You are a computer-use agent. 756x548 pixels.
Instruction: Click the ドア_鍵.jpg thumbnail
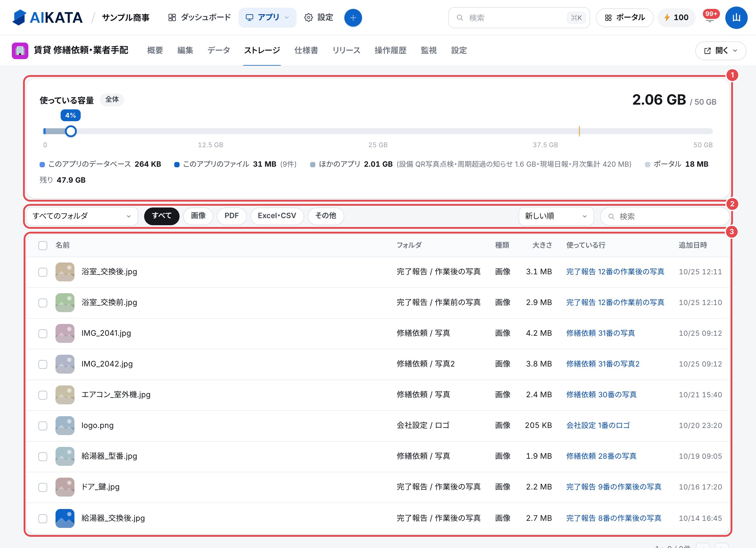[x=65, y=487]
